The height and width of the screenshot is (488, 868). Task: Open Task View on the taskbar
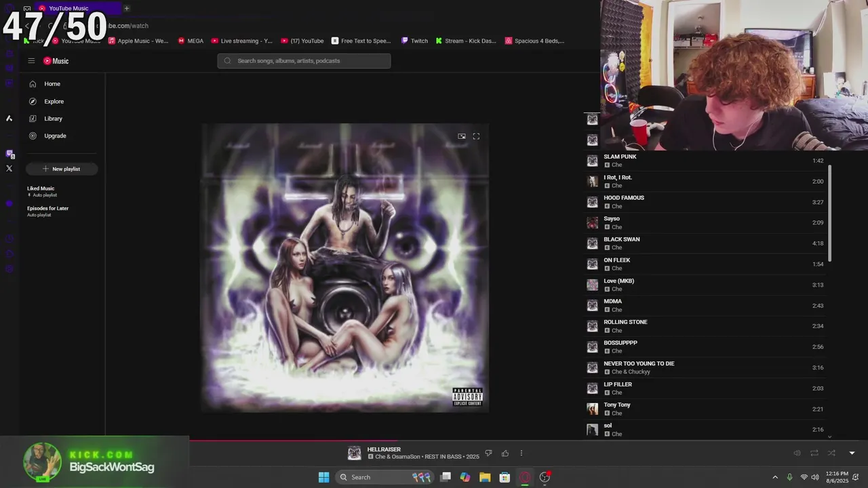click(446, 477)
